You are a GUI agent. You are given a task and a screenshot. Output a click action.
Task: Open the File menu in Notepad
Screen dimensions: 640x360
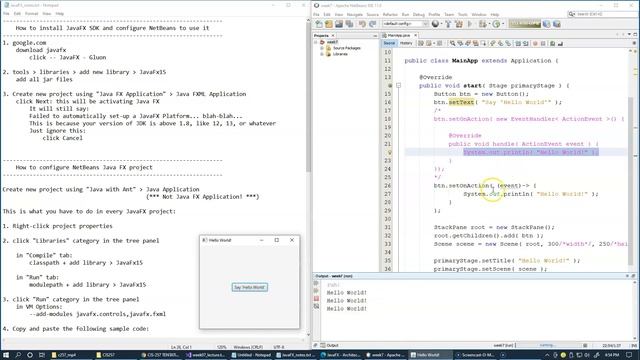(x=6, y=13)
